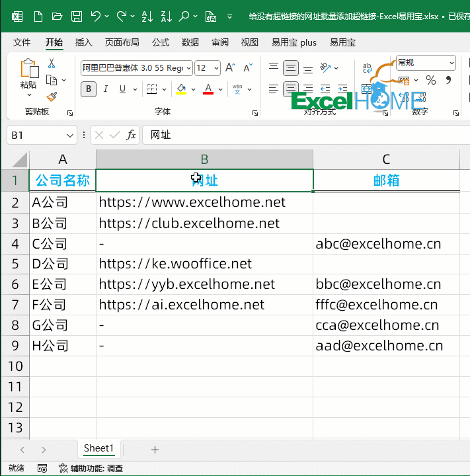Click the Borders icon
The width and height of the screenshot is (470, 476).
[x=151, y=89]
